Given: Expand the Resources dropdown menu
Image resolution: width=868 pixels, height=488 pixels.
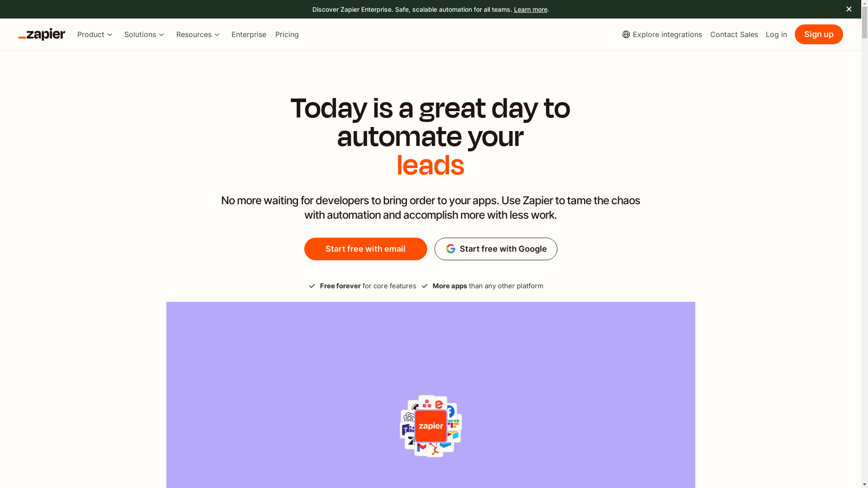Looking at the screenshot, I should (x=198, y=34).
